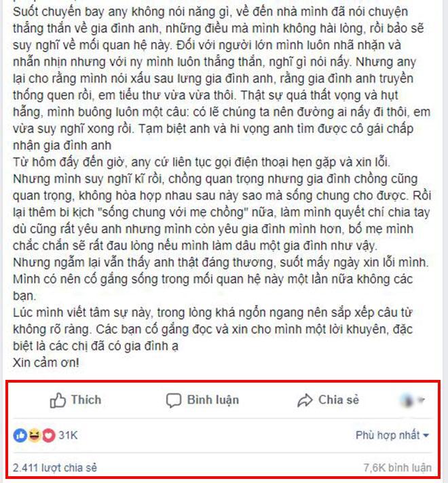This screenshot has height=483, width=448.
Task: Click the line starting "Suốt chuyến bay"
Action: (210, 12)
